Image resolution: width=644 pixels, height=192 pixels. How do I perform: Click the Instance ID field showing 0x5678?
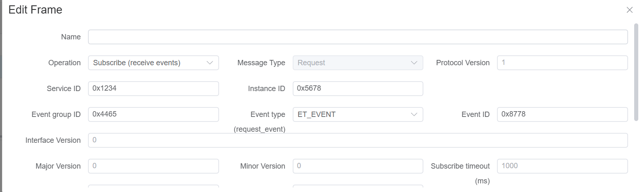coord(357,89)
